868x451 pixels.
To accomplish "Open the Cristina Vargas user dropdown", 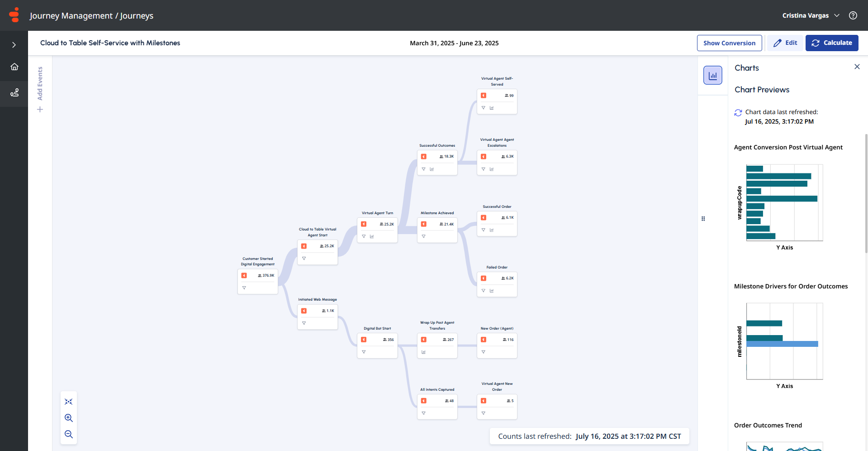I will point(811,15).
